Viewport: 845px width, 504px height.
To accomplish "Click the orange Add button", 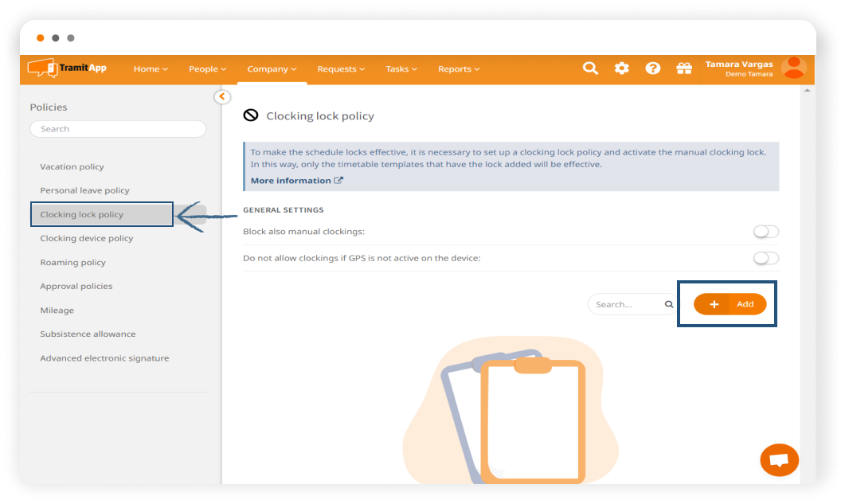I will coord(730,304).
